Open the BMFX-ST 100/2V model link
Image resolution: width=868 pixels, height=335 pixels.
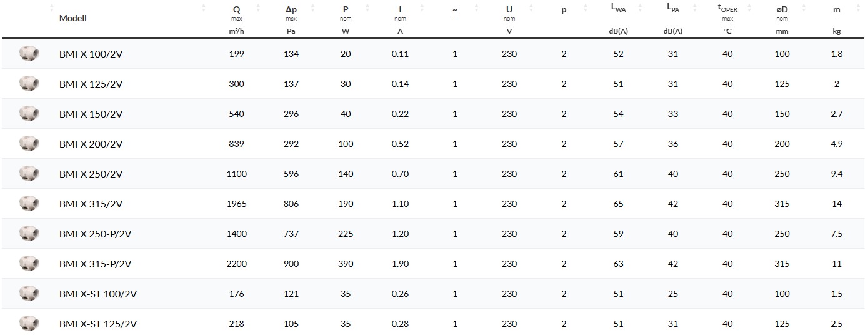[97, 294]
